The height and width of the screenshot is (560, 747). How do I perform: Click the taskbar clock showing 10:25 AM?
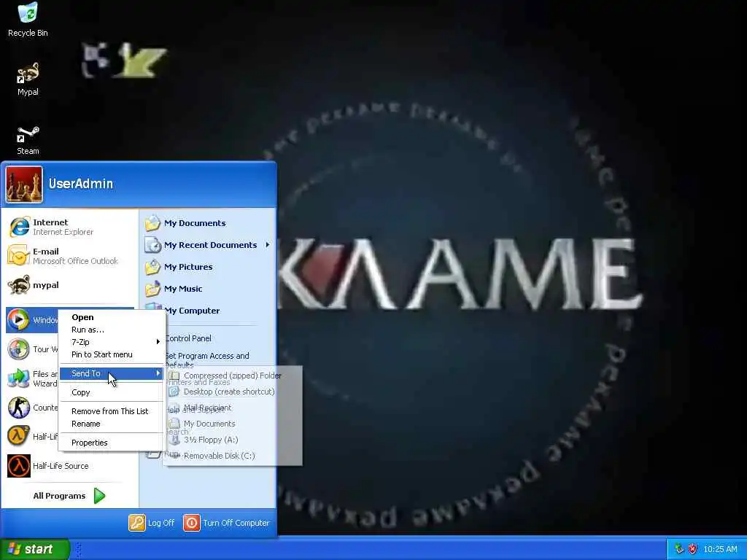[x=720, y=549]
